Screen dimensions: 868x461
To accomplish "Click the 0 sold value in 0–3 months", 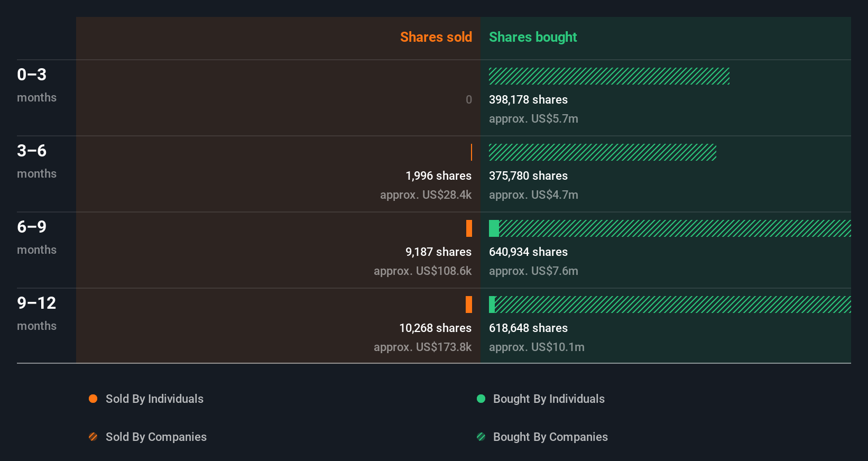I will tap(468, 99).
